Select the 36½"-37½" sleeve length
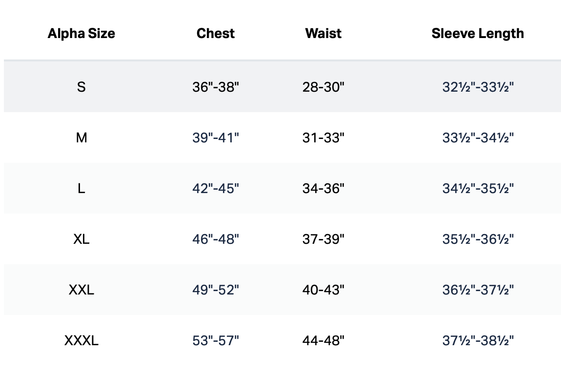 pyautogui.click(x=478, y=290)
